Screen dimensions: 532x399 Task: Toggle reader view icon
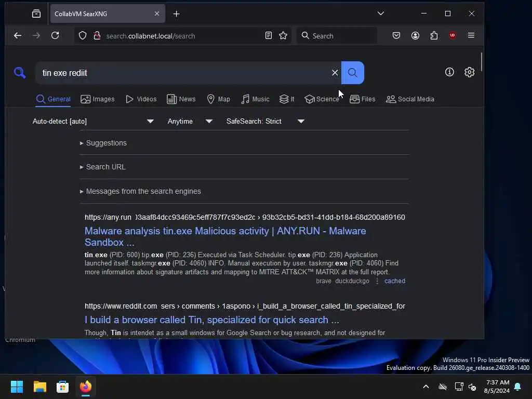[269, 36]
